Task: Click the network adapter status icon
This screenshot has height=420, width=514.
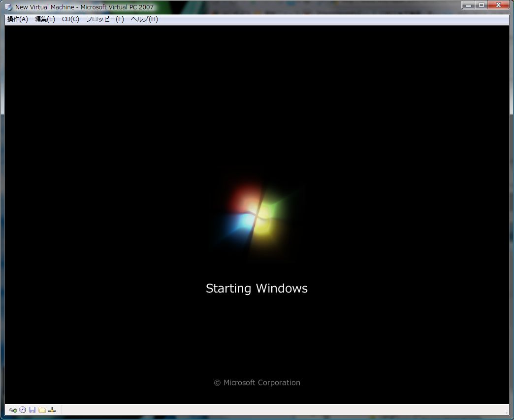Action: (52, 410)
